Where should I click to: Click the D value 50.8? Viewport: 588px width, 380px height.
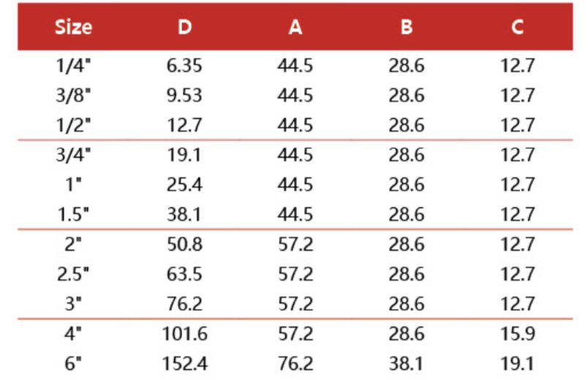click(184, 245)
